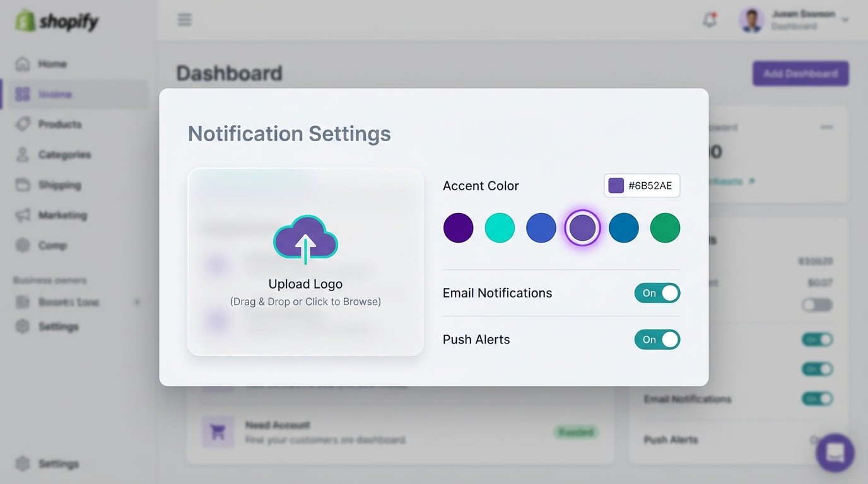
Task: Click the cloud upload icon
Action: point(305,241)
